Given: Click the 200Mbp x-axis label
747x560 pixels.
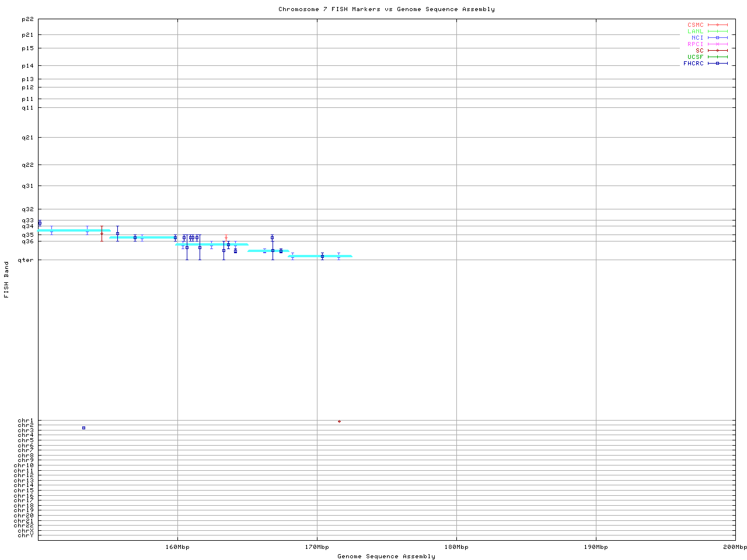Looking at the screenshot, I should 735,547.
